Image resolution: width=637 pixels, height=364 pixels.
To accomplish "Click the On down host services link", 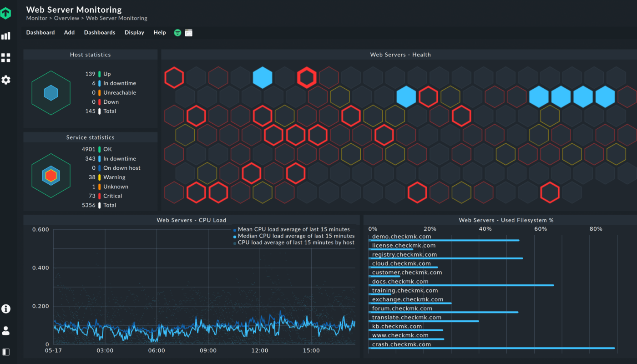I will (x=122, y=168).
